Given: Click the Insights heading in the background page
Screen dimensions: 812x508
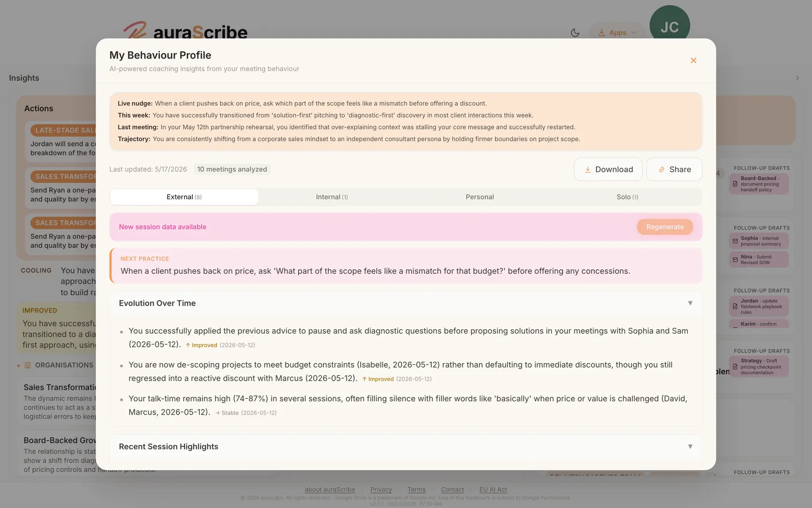Looking at the screenshot, I should pos(24,78).
